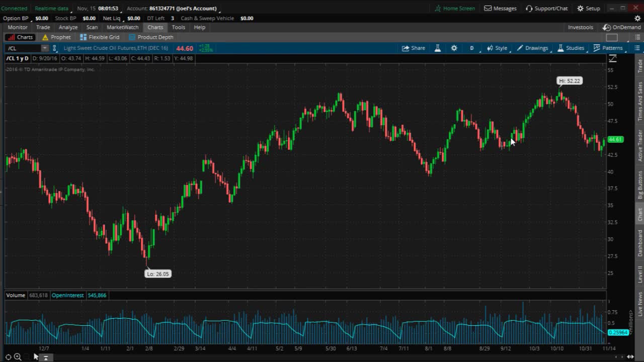644x362 pixels.
Task: Switch to the Trade tab
Action: 43,27
